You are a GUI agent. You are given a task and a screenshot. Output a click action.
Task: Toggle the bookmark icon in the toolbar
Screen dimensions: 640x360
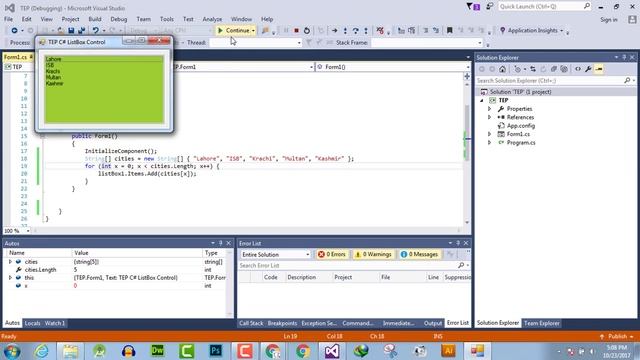coord(449,31)
